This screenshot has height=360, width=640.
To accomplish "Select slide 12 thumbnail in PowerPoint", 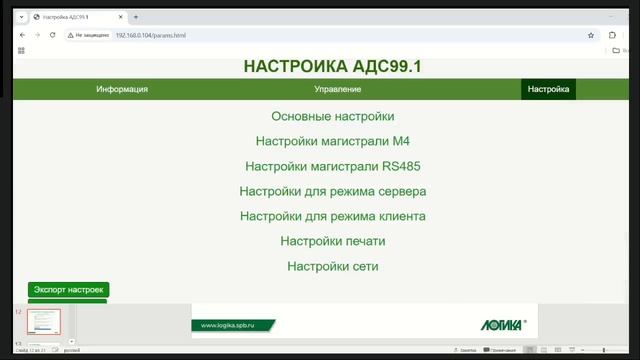I will point(44,322).
